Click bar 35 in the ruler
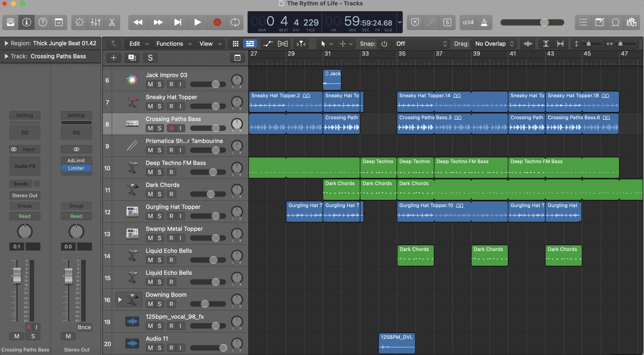 click(402, 54)
